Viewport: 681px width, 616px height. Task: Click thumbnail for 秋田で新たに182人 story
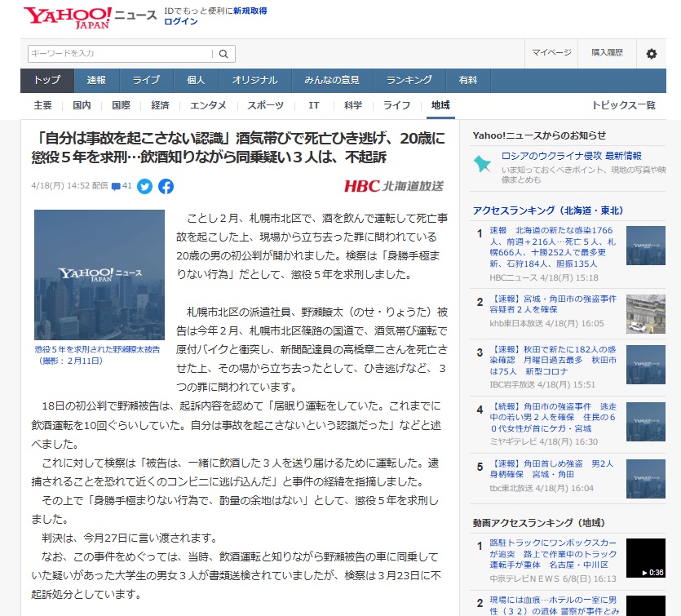pos(645,365)
